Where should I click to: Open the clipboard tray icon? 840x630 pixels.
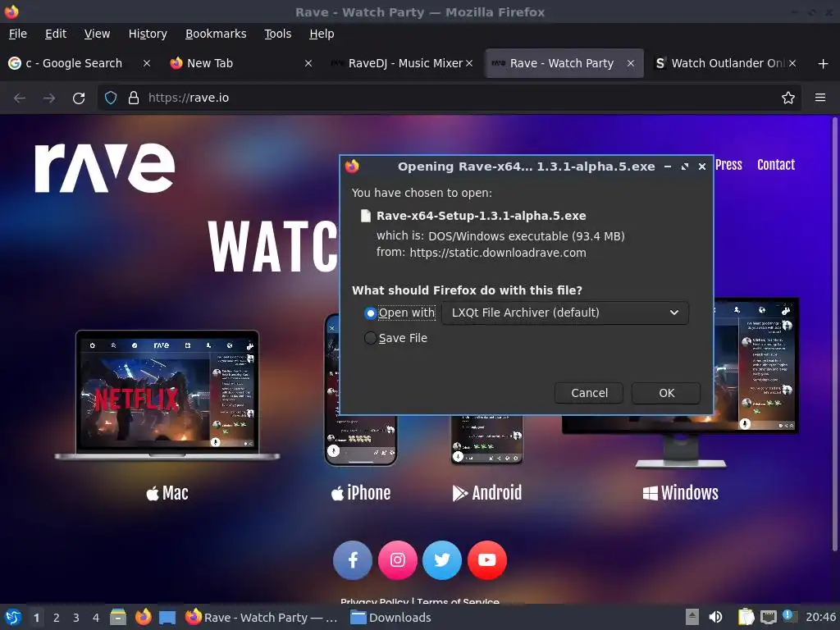tap(746, 618)
